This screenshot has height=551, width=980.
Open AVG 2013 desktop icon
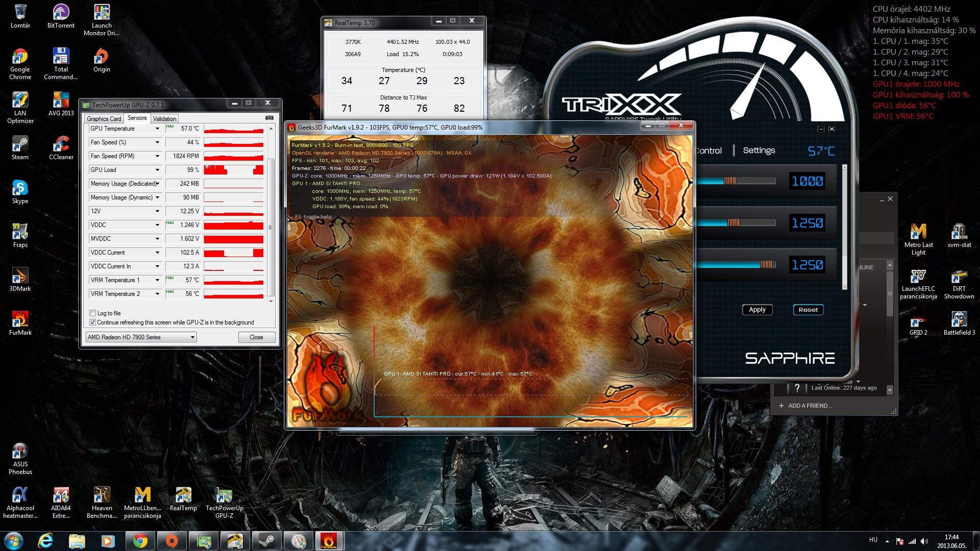tap(61, 103)
